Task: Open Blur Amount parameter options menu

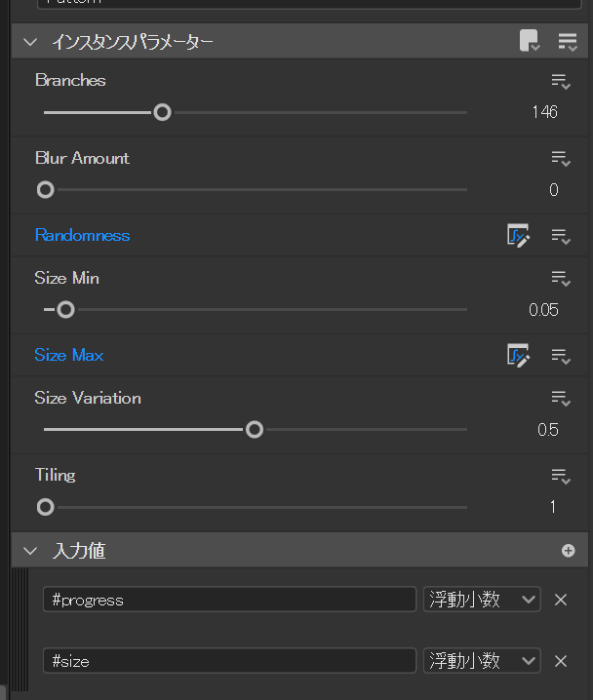Action: point(560,159)
